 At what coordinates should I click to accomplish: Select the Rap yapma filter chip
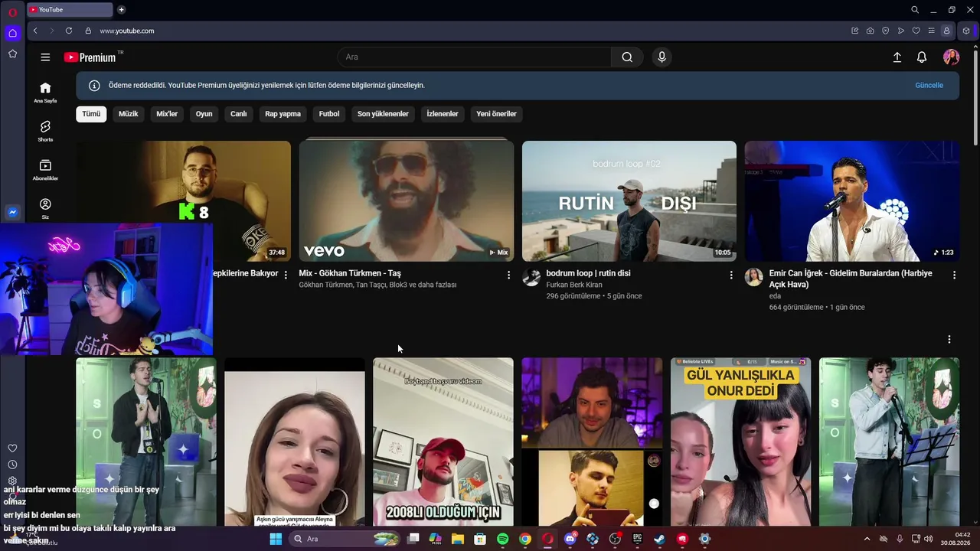click(283, 114)
